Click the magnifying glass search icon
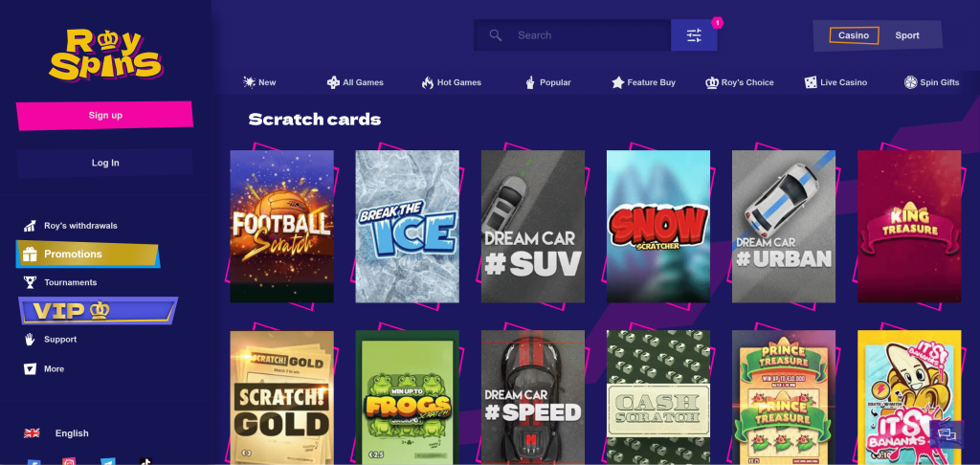The image size is (980, 465). click(496, 35)
